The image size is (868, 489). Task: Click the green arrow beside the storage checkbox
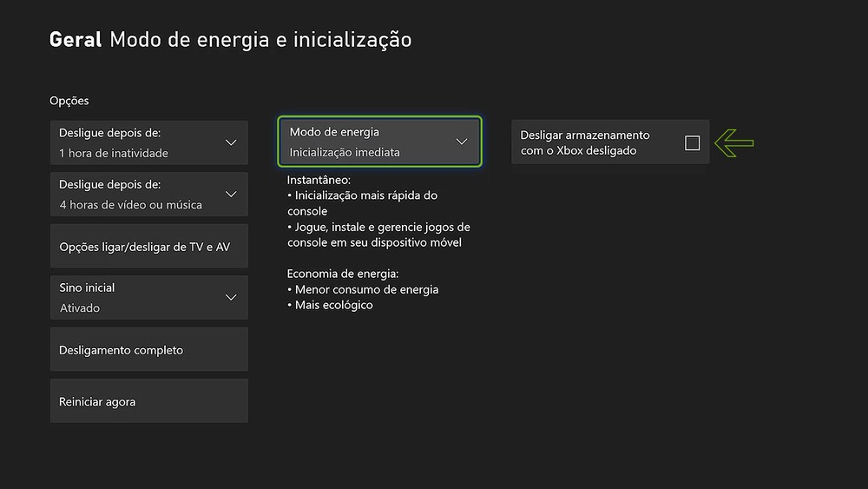pyautogui.click(x=734, y=142)
